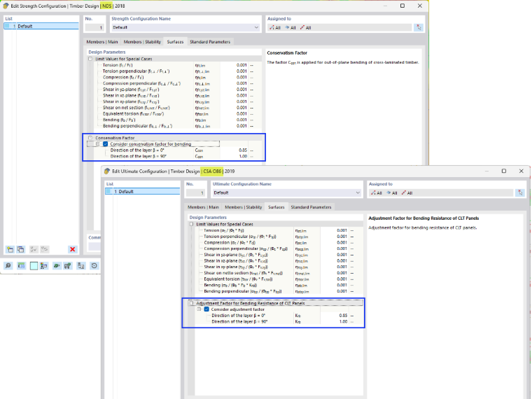This screenshot has width=532, height=399.
Task: Open Members | Main tab in CSA window
Action: [x=203, y=207]
